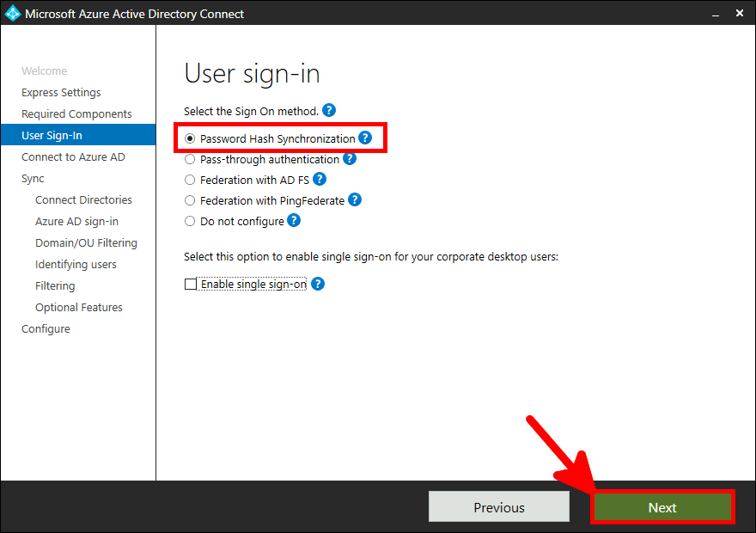The image size is (756, 533).
Task: Enable single sign-on checkbox
Action: pyautogui.click(x=191, y=284)
